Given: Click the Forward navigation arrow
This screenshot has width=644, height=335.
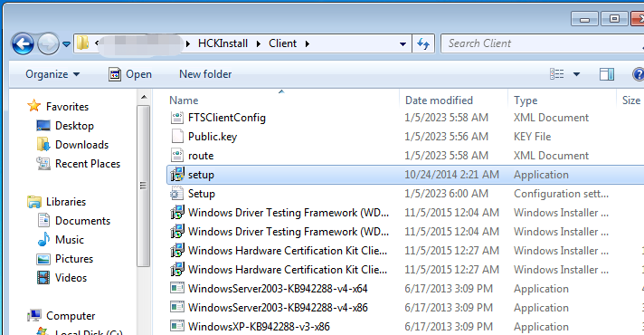Looking at the screenshot, I should 49,43.
